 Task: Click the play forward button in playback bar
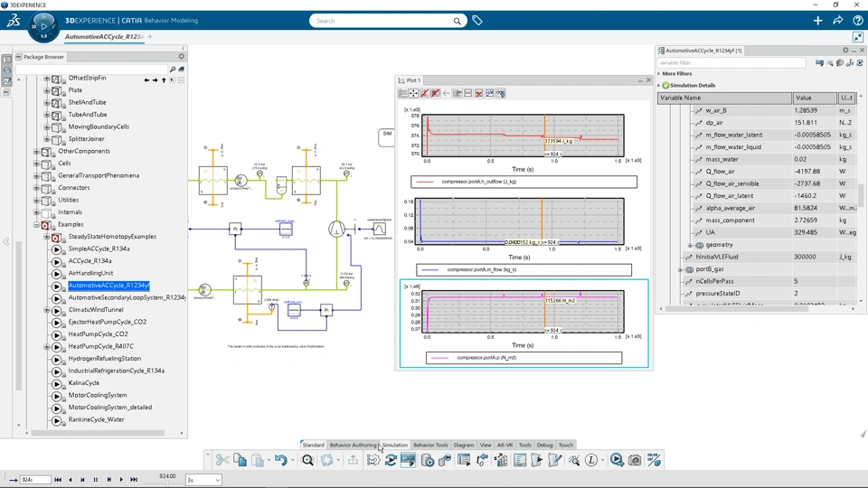click(121, 480)
